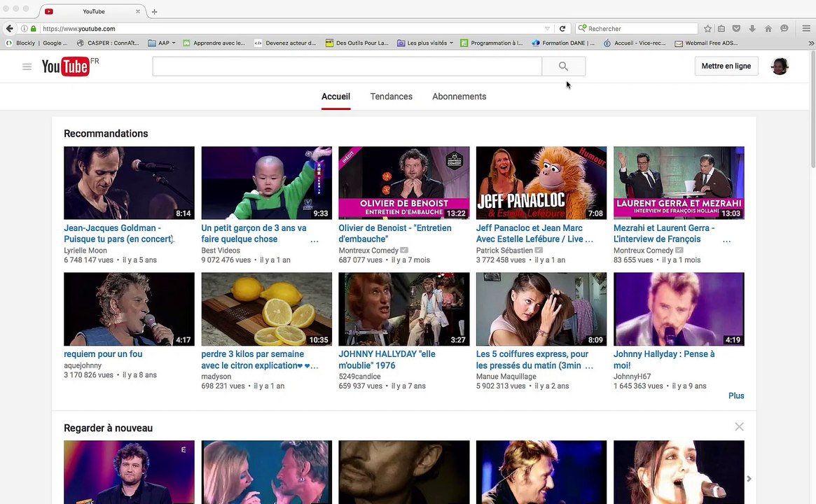Open the user account avatar
This screenshot has width=816, height=504.
pos(780,66)
